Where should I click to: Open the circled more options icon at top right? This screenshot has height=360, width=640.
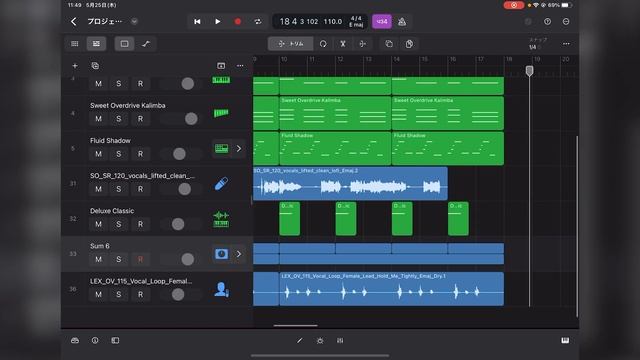click(566, 22)
